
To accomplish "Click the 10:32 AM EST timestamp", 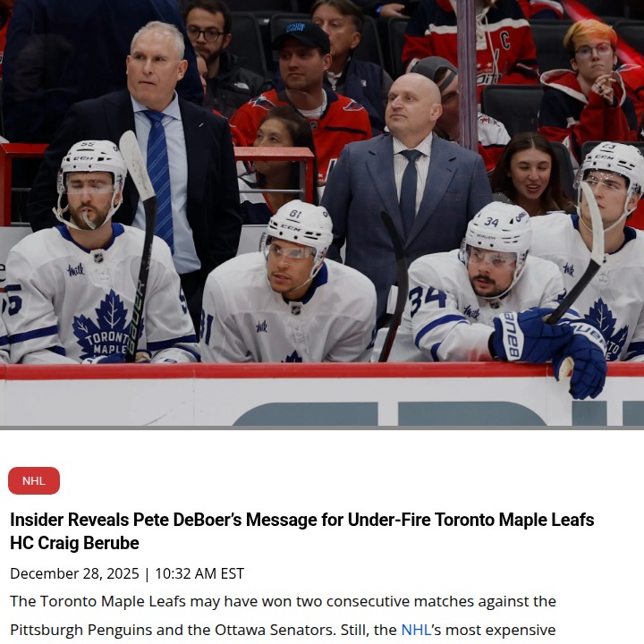I will click(199, 573).
